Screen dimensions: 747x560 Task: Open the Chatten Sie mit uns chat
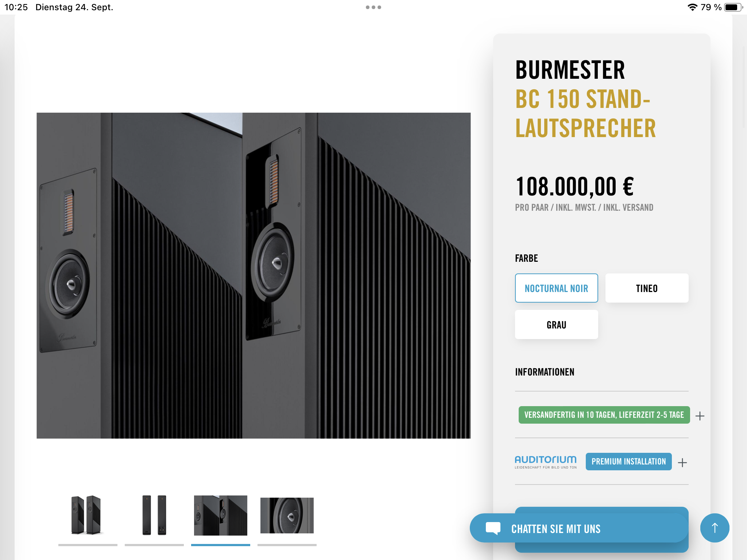tap(578, 528)
